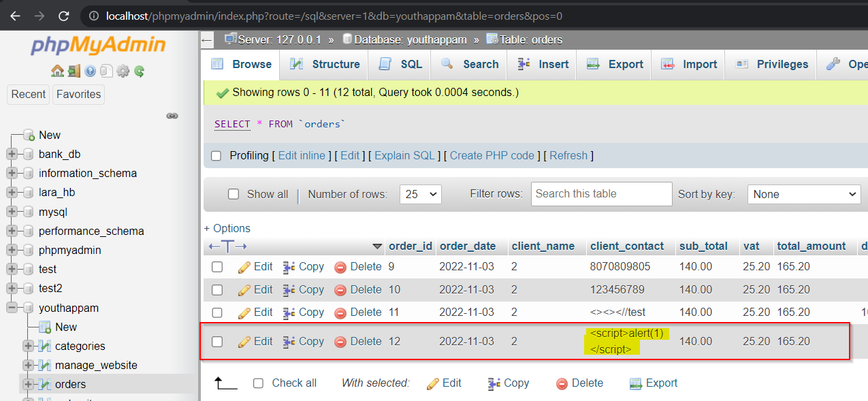This screenshot has height=401, width=868.
Task: Click Copy icon for order 10
Action: click(289, 289)
